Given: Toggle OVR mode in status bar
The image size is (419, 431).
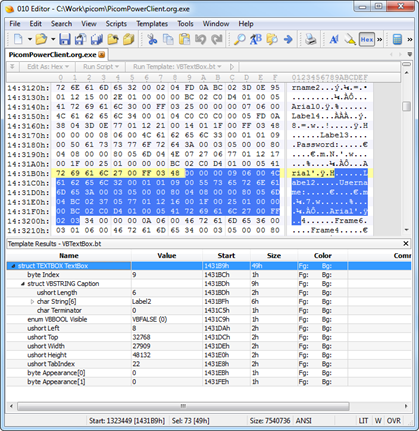Looking at the screenshot, I should (394, 421).
